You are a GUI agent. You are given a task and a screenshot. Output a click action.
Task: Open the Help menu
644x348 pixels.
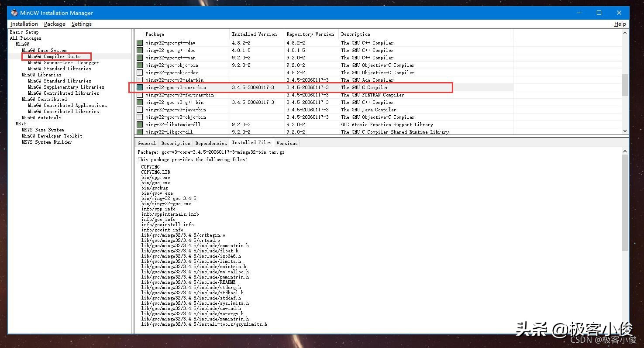pos(620,24)
